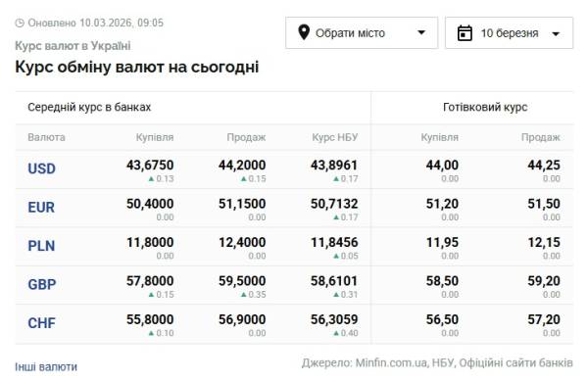Open the EUR currency link

click(41, 208)
